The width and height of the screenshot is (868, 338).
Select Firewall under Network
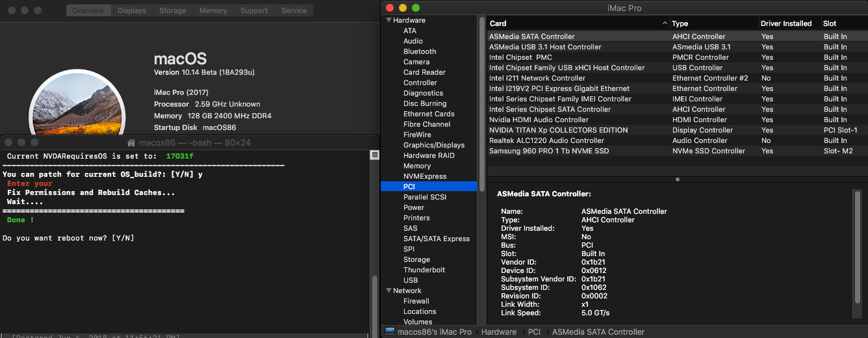[x=416, y=301]
